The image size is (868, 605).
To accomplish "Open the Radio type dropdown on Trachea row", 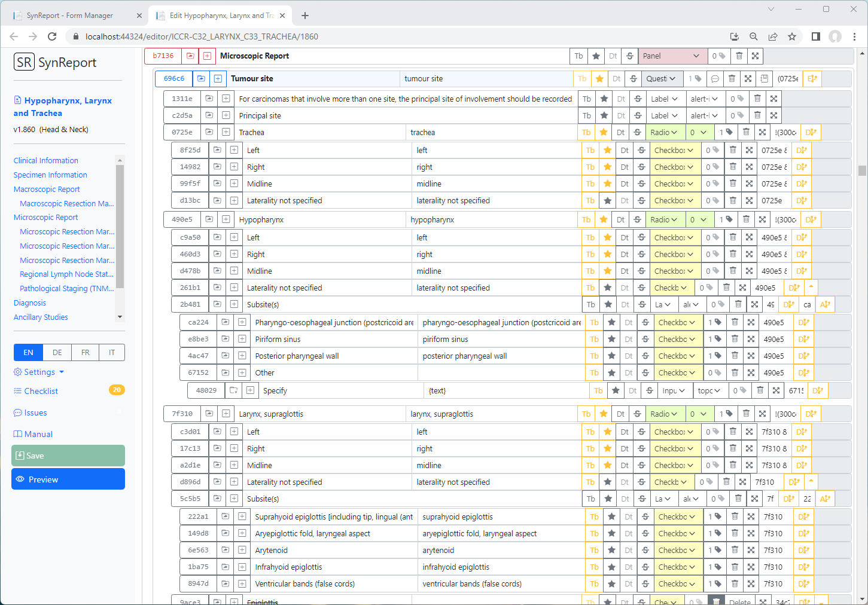I will tap(663, 133).
